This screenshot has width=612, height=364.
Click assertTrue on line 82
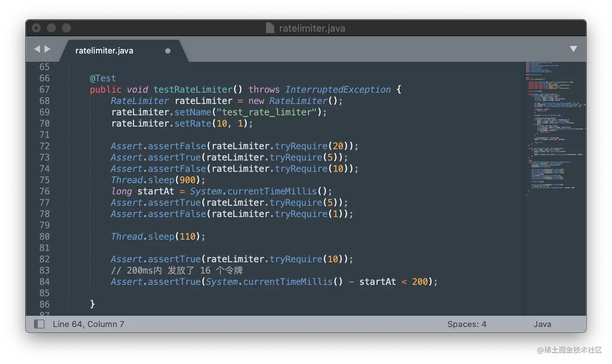pos(174,259)
